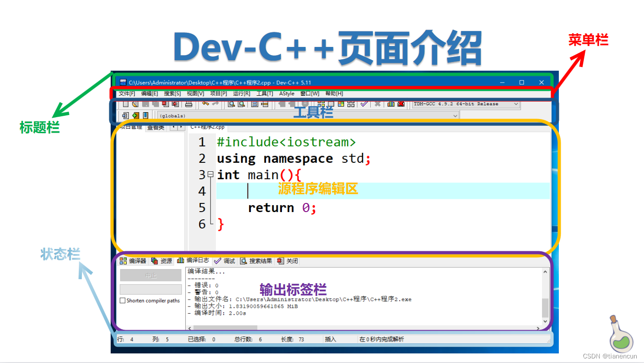Click the compile log horizontal scrollbar thumb
Image resolution: width=644 pixels, height=363 pixels.
click(225, 327)
